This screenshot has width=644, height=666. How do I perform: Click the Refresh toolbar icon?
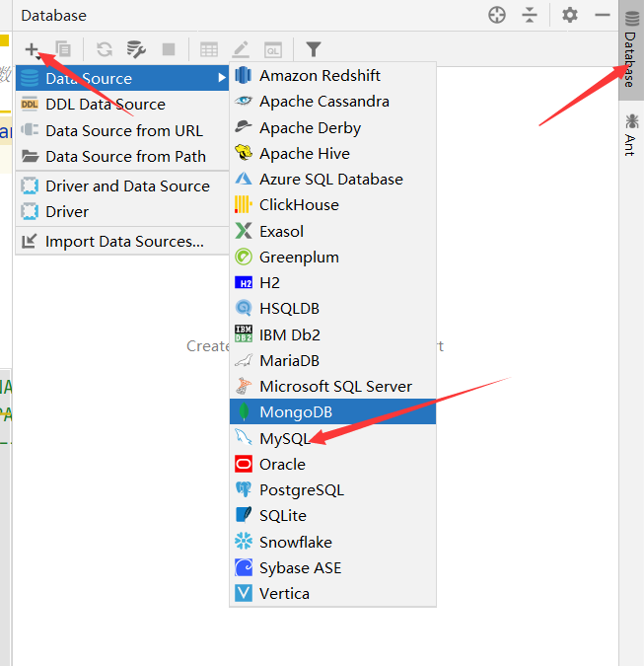(105, 49)
